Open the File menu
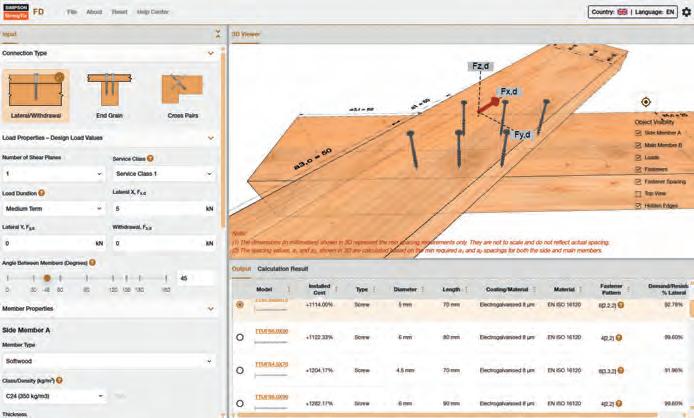Image resolution: width=694 pixels, height=418 pixels. (x=72, y=12)
